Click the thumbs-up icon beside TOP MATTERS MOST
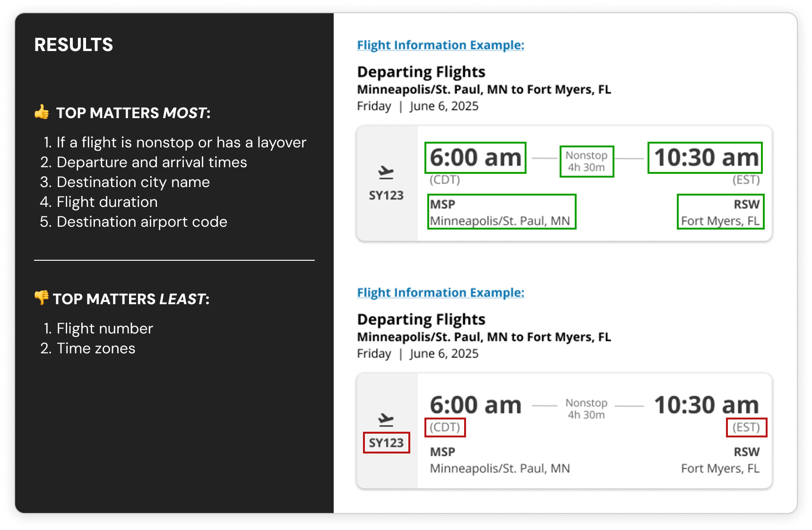 pos(43,112)
